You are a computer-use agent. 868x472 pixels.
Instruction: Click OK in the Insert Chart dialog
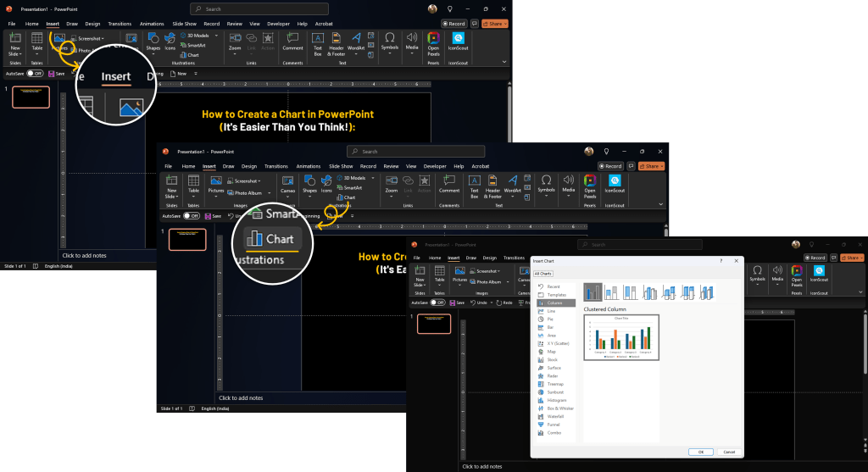(x=700, y=452)
